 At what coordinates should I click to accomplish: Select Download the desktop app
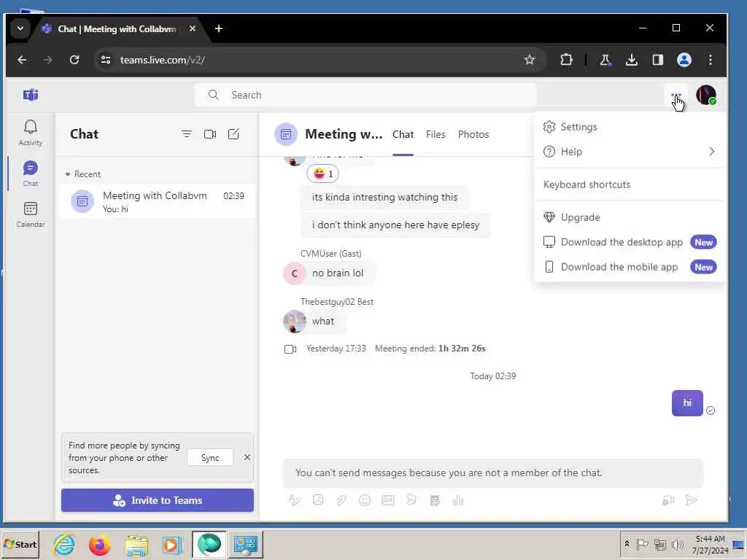[630, 242]
